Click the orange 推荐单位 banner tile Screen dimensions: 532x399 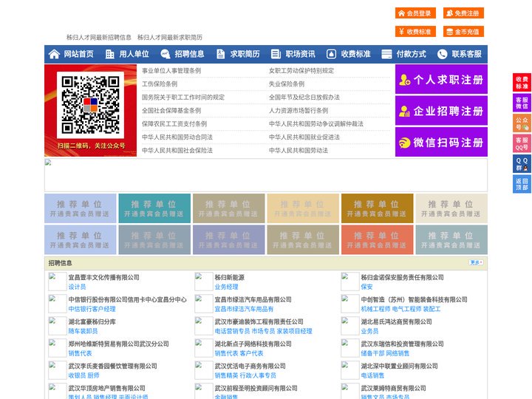378,240
